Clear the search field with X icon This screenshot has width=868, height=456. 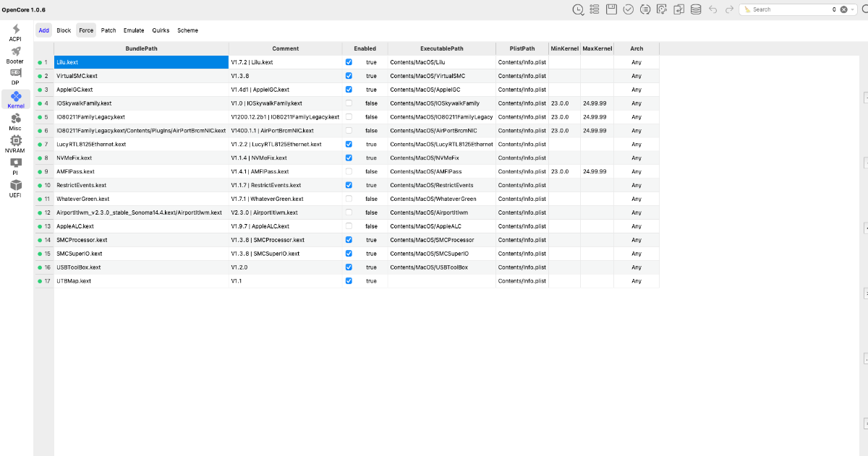click(x=843, y=9)
